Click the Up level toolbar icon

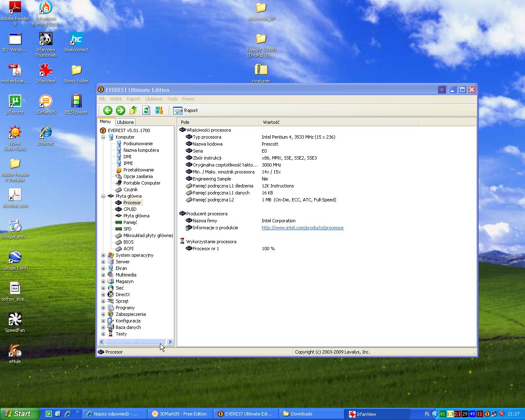[133, 110]
